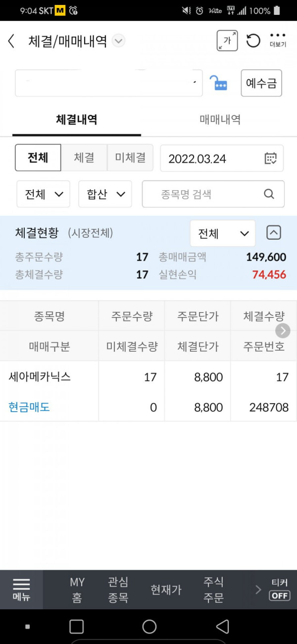Toggle the 티커 OFF switch

click(x=280, y=590)
